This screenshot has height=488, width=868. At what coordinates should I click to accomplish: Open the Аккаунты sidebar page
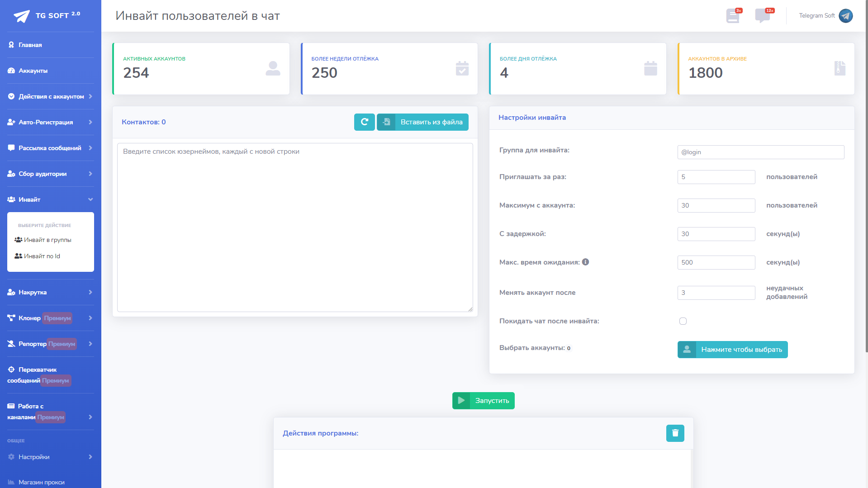coord(33,71)
